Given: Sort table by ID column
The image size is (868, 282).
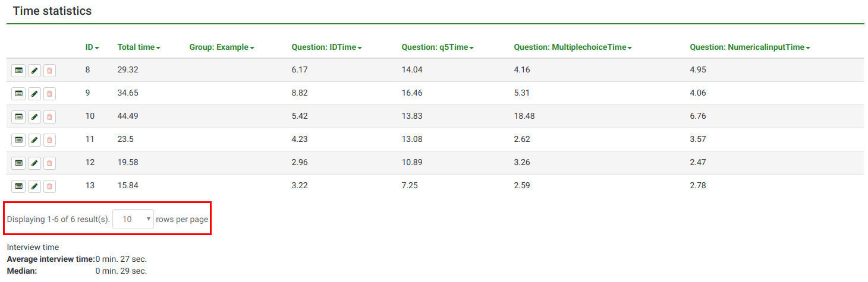Looking at the screenshot, I should (92, 47).
